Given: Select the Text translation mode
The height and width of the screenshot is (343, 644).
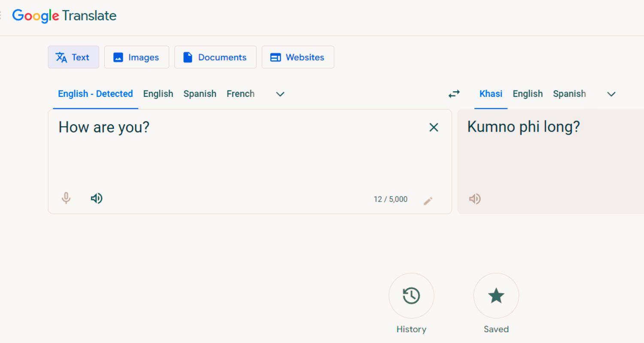Looking at the screenshot, I should click(x=73, y=57).
